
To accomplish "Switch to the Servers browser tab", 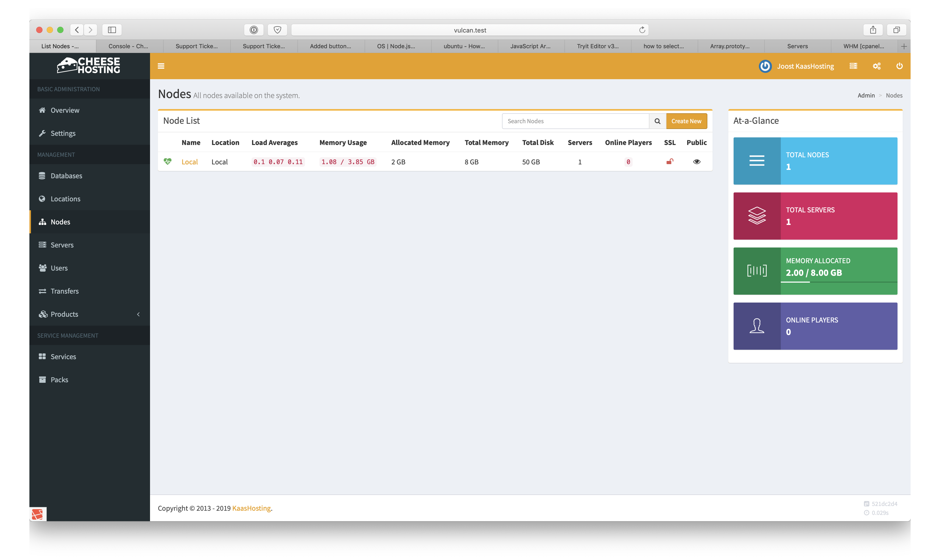I will pos(797,46).
